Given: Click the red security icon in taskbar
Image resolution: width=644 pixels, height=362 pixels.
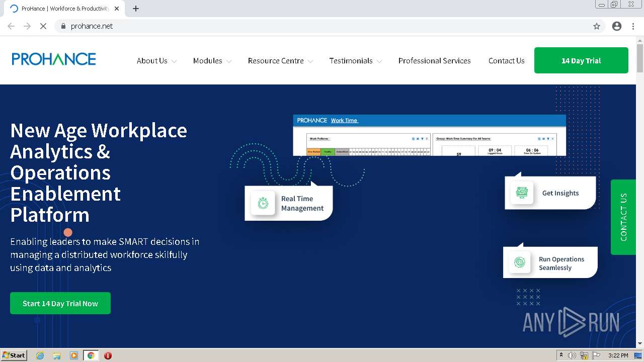Looking at the screenshot, I should click(108, 355).
